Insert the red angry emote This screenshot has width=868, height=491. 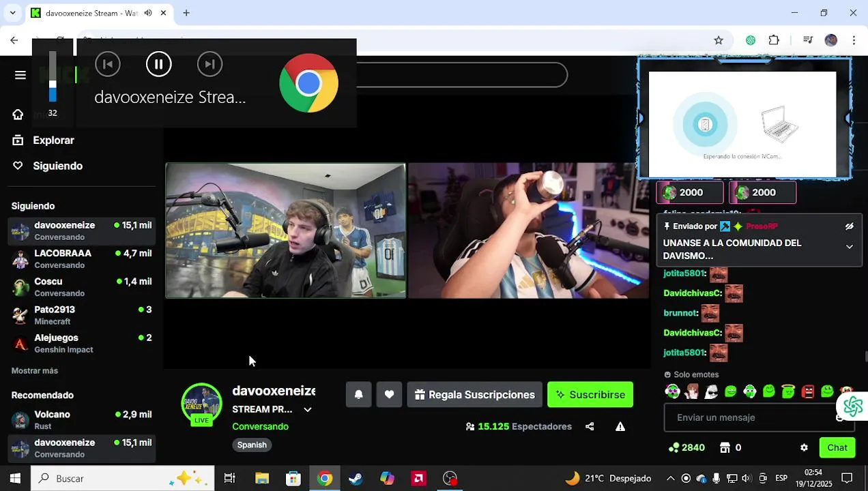[x=808, y=391]
